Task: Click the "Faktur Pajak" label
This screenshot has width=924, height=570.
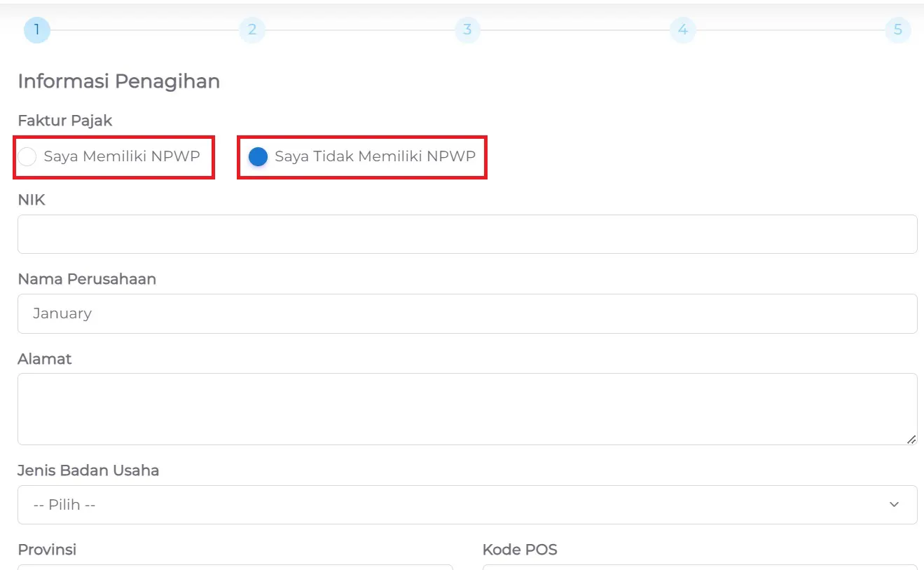Action: [64, 121]
